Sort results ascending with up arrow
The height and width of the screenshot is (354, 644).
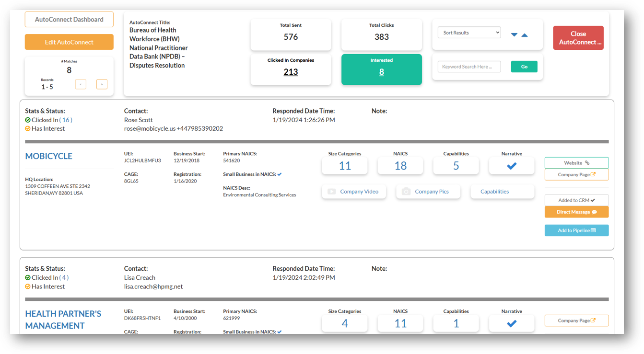[x=525, y=35]
